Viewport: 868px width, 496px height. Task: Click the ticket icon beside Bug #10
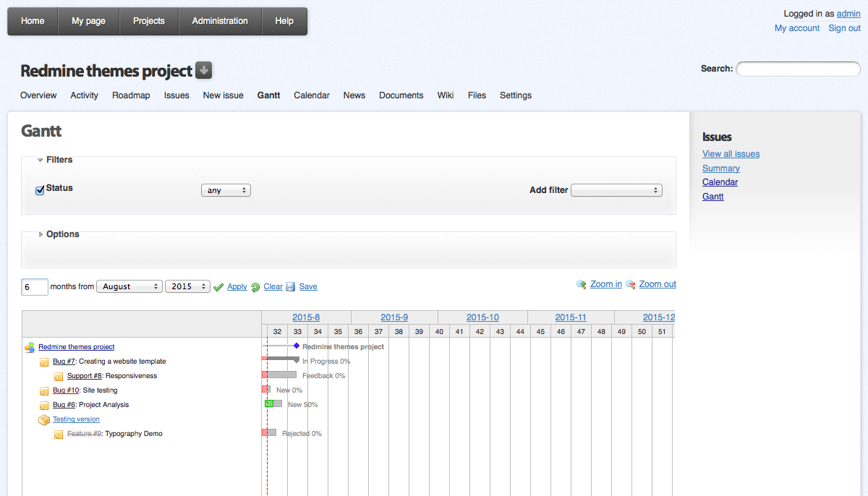pyautogui.click(x=44, y=391)
